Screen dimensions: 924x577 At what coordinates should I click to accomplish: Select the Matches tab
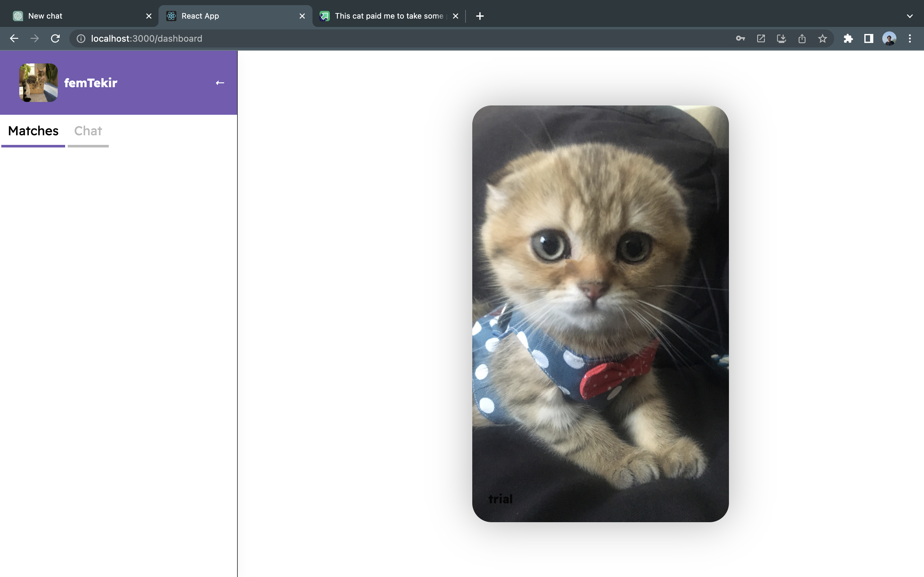(x=33, y=131)
